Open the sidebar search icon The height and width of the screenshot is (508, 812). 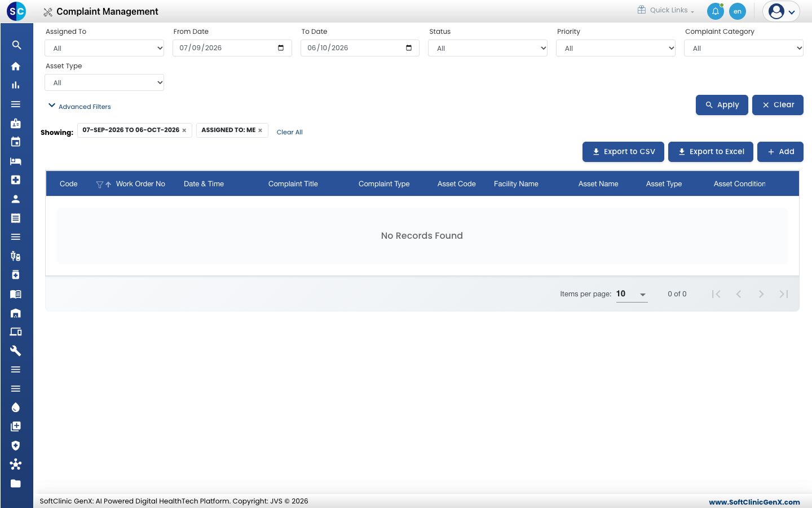click(16, 45)
